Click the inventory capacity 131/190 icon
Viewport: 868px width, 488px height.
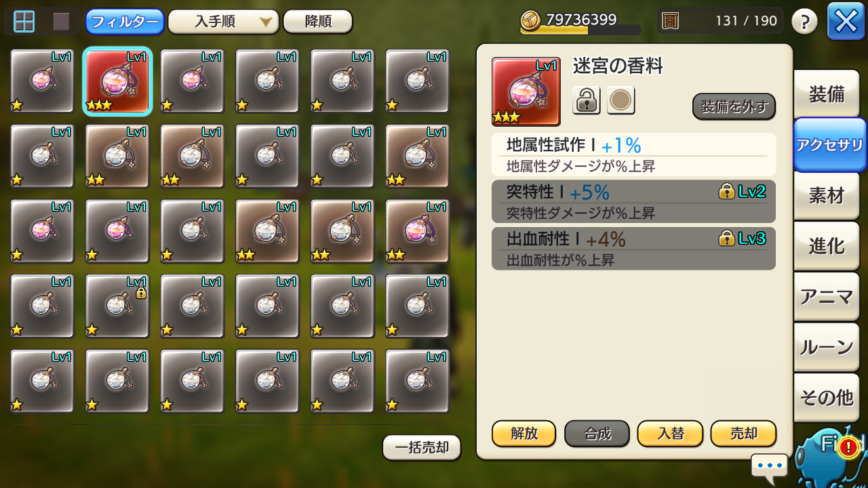point(670,21)
